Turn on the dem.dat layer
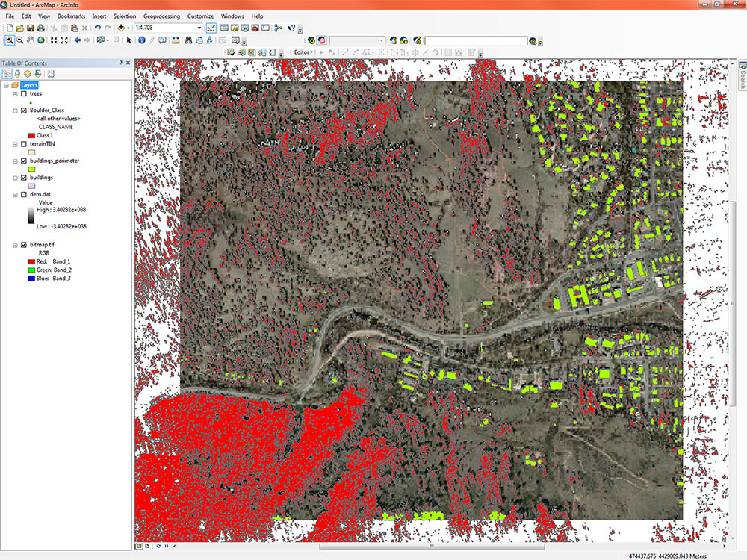The height and width of the screenshot is (560, 747). click(x=24, y=194)
